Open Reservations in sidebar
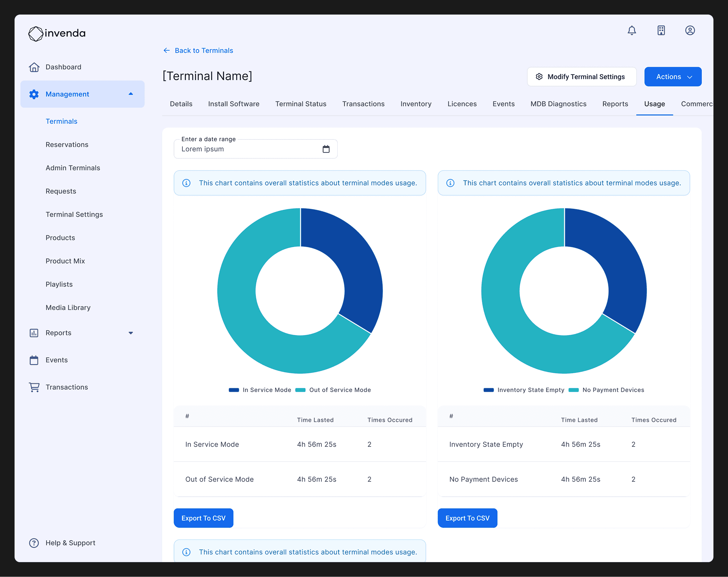This screenshot has width=728, height=577. coord(67,145)
